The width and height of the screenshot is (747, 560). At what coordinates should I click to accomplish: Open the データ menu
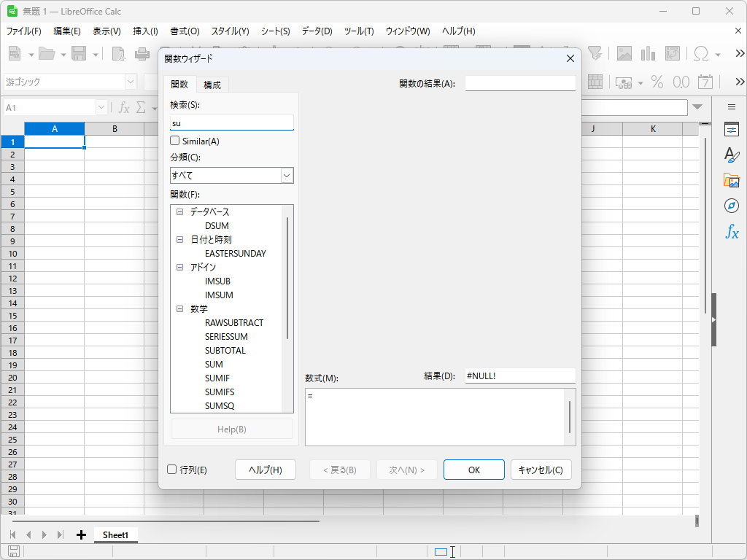pyautogui.click(x=317, y=31)
